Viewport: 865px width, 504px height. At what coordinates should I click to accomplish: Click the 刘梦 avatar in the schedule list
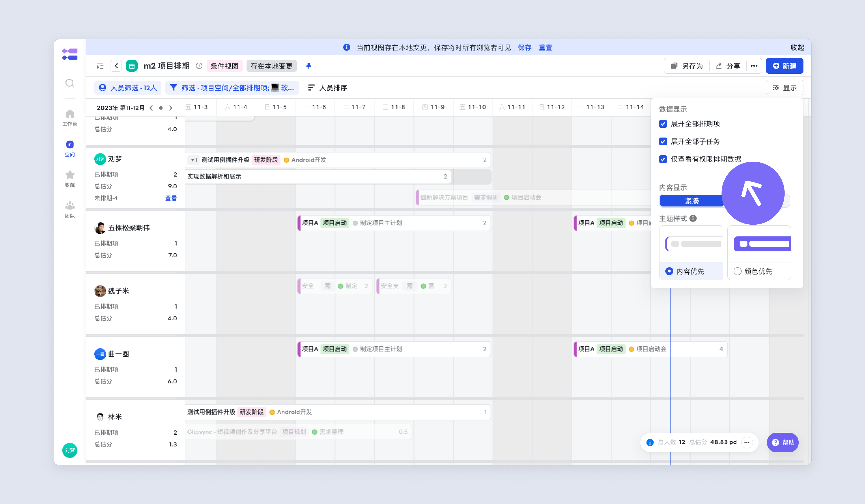100,159
